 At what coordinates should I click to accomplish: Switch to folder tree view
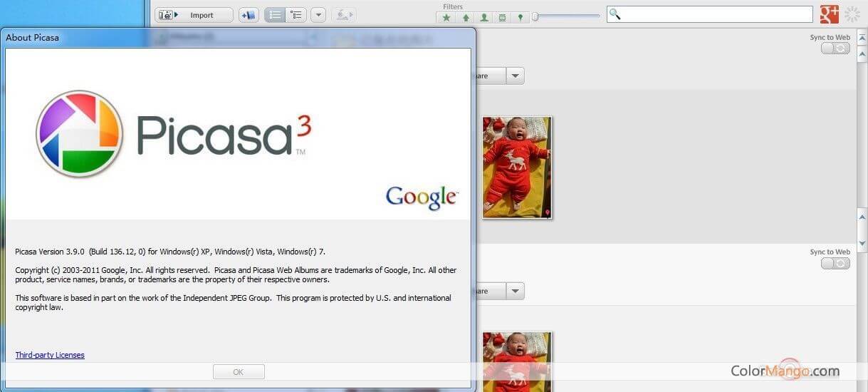click(296, 15)
